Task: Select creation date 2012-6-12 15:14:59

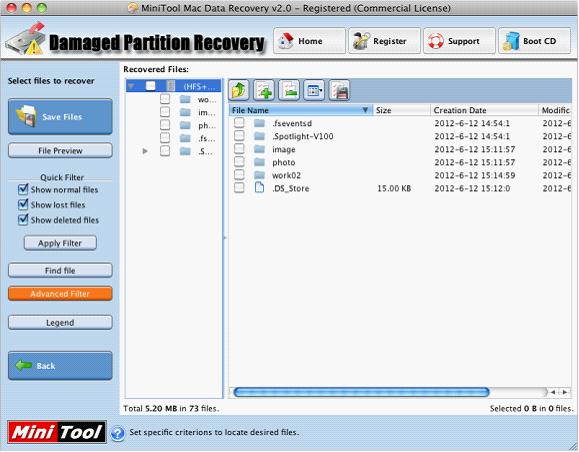Action: pyautogui.click(x=475, y=175)
